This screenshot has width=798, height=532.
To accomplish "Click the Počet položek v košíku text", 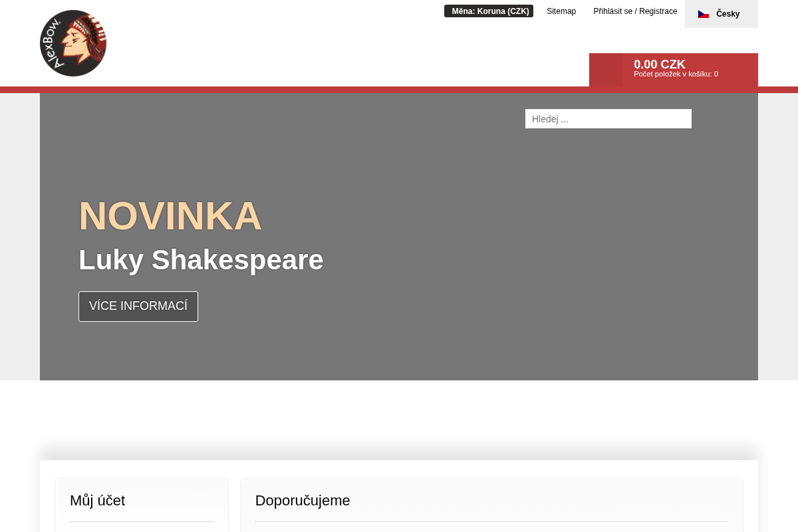I will point(676,74).
